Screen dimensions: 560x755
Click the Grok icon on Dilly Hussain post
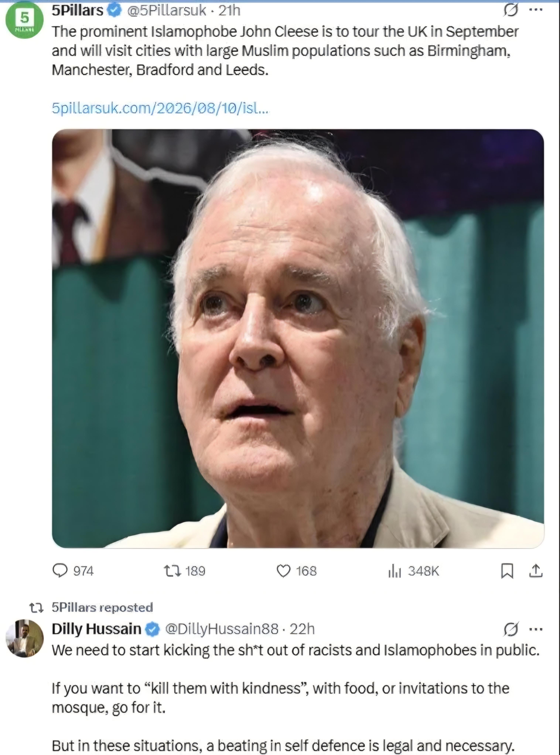click(x=511, y=629)
